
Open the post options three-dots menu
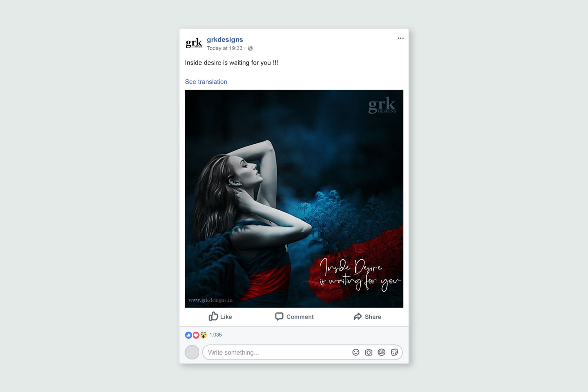pos(400,38)
